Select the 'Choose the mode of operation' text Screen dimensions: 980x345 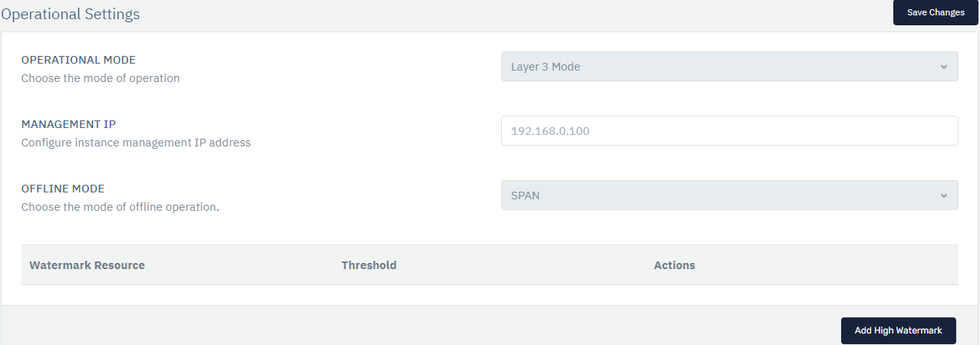click(x=101, y=78)
